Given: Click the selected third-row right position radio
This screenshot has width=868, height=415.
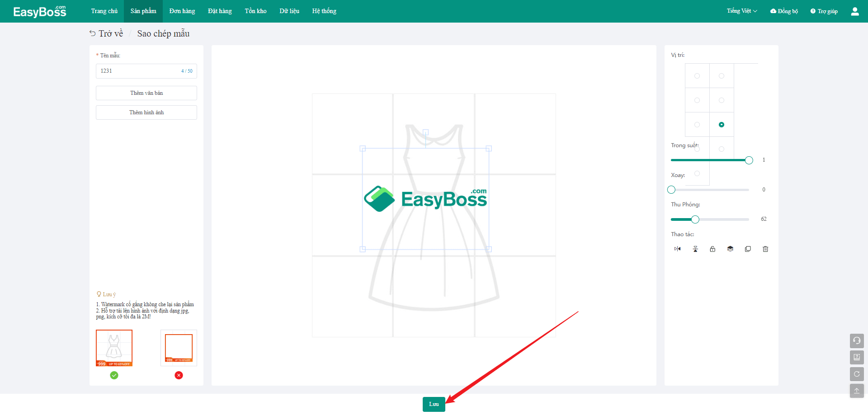Looking at the screenshot, I should (722, 125).
